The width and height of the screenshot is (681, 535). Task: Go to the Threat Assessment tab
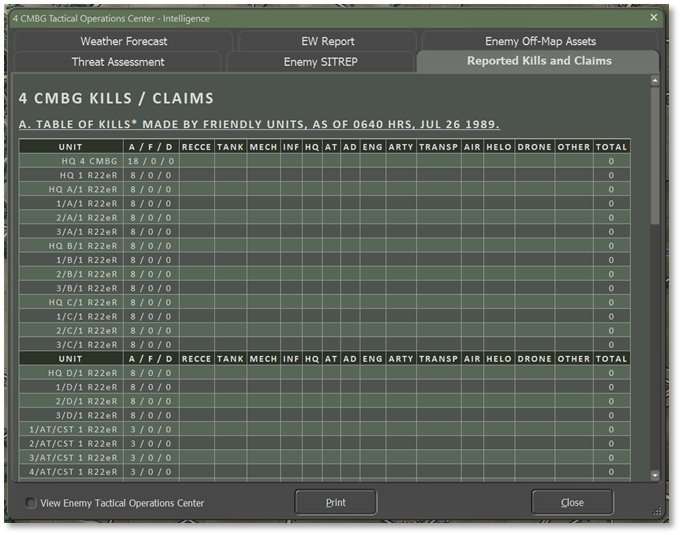pos(118,62)
